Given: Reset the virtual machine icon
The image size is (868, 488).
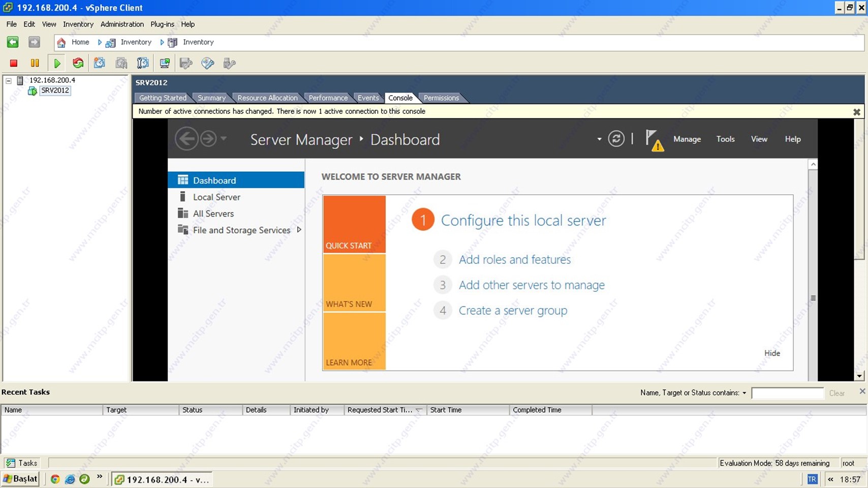Looking at the screenshot, I should point(78,63).
